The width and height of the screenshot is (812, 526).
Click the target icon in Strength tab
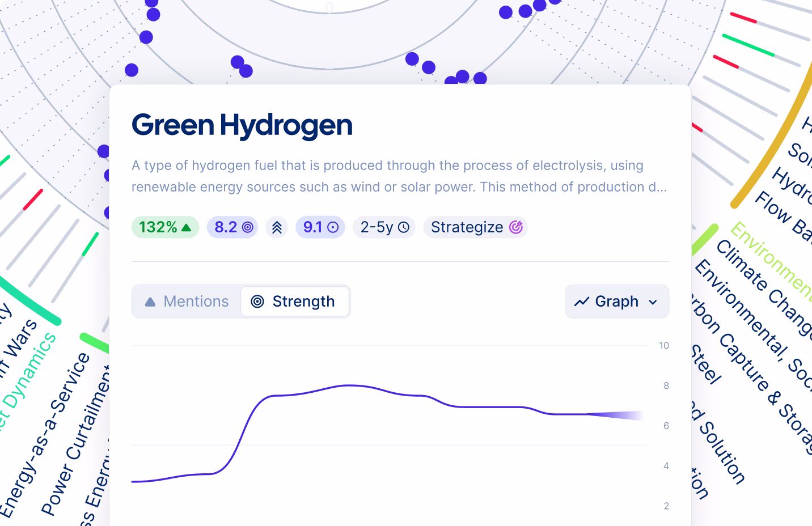pos(257,302)
